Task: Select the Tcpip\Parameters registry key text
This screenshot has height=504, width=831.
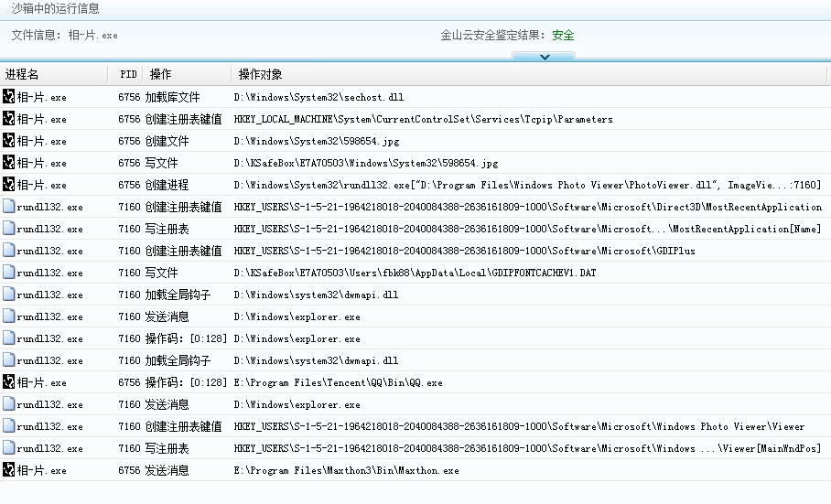Action: click(x=423, y=120)
